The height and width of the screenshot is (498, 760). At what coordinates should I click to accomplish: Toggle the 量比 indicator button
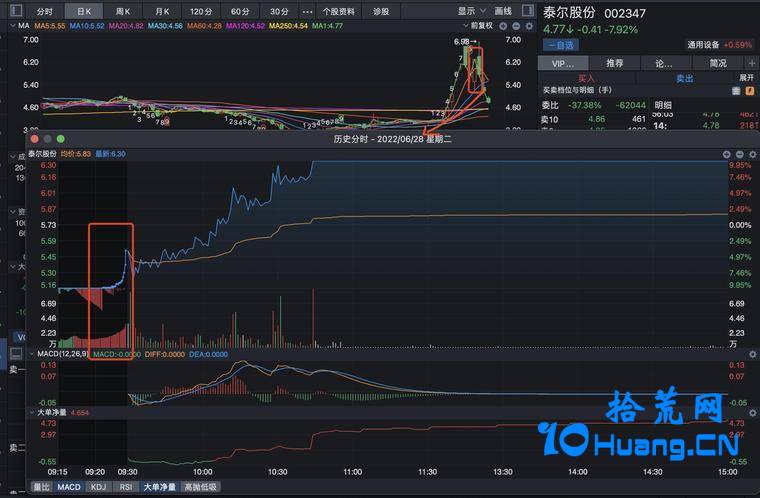[41, 487]
